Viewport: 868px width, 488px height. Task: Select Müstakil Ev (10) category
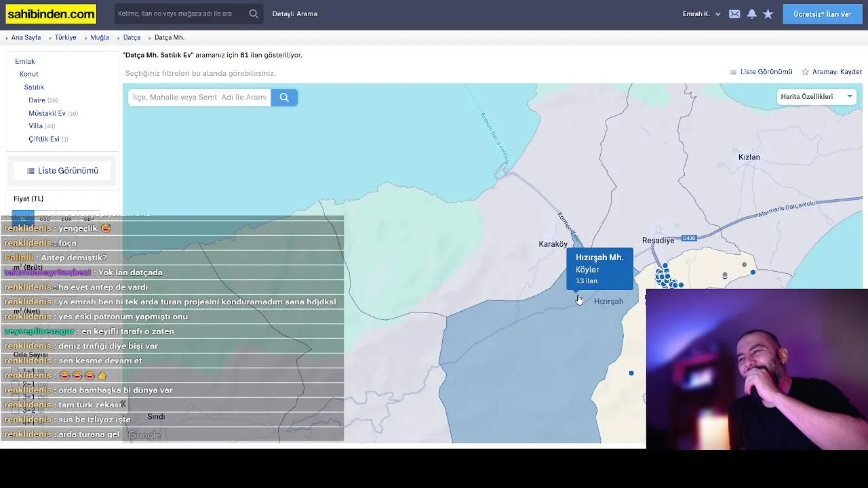coord(53,113)
